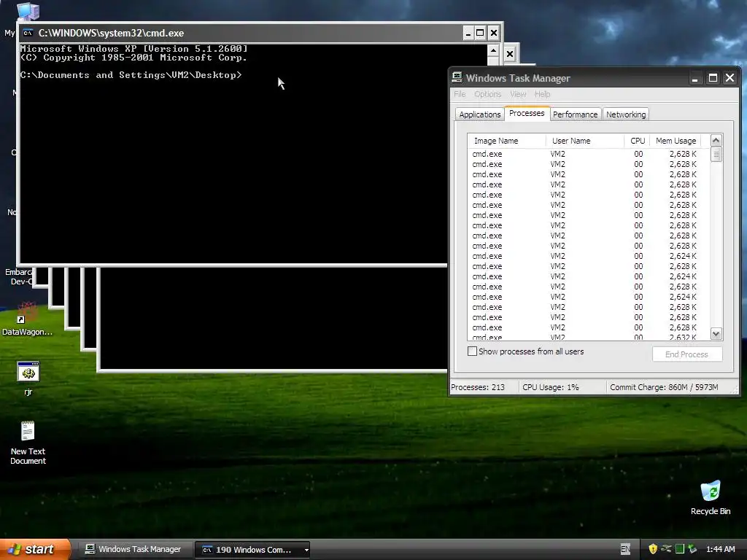Expand the taskbar cmd group dropdown arrow
747x560 pixels.
click(306, 550)
